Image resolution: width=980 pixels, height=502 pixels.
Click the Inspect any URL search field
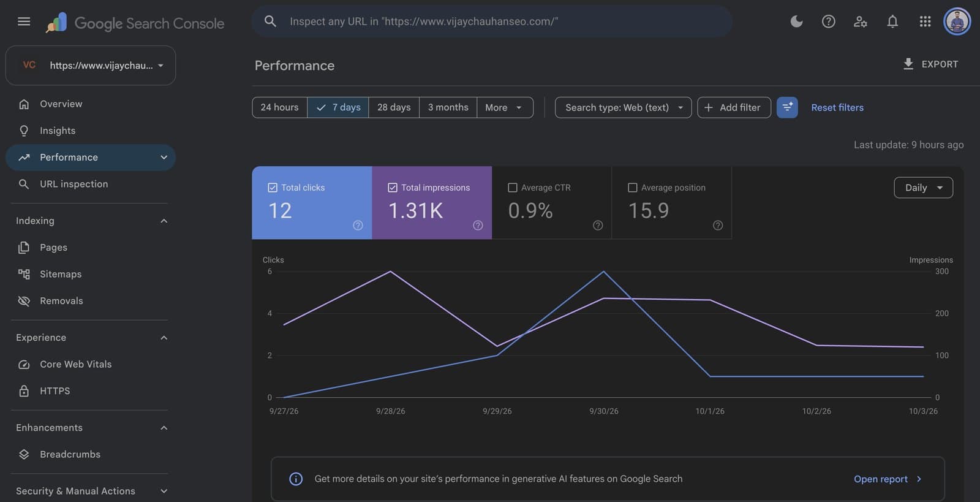492,21
